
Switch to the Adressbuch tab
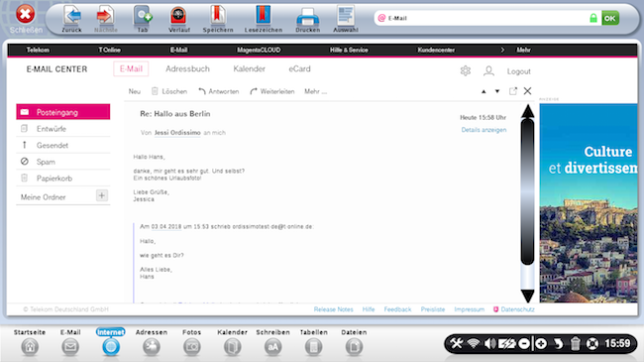pos(187,68)
